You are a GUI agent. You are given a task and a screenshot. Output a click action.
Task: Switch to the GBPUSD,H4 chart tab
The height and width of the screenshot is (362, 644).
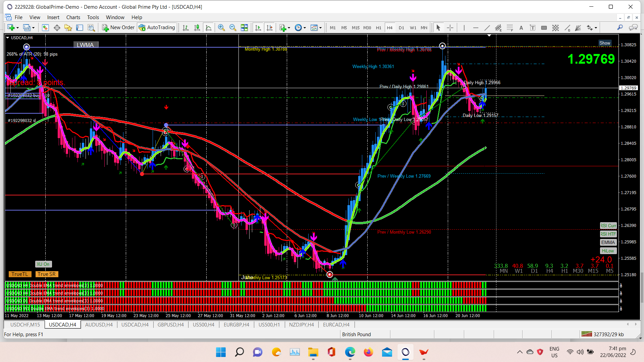coord(170,325)
